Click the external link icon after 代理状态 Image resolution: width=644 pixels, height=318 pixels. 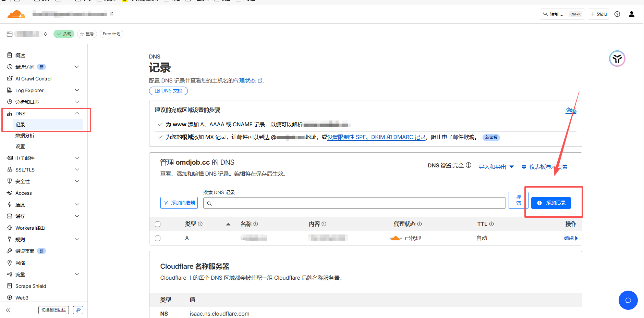pos(260,81)
